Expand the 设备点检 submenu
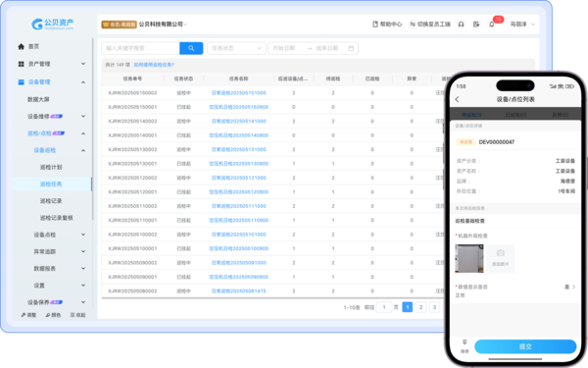This screenshot has width=588, height=368. coord(83,235)
